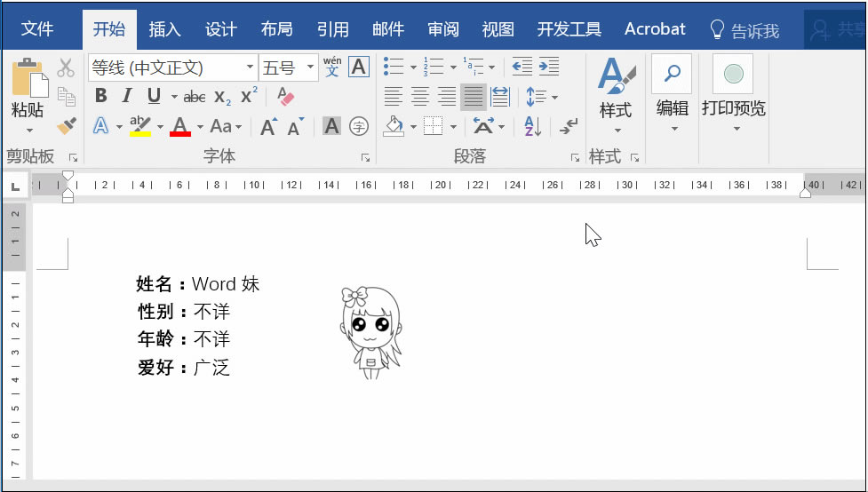The image size is (868, 492).
Task: Apply character border icon
Action: [x=359, y=67]
